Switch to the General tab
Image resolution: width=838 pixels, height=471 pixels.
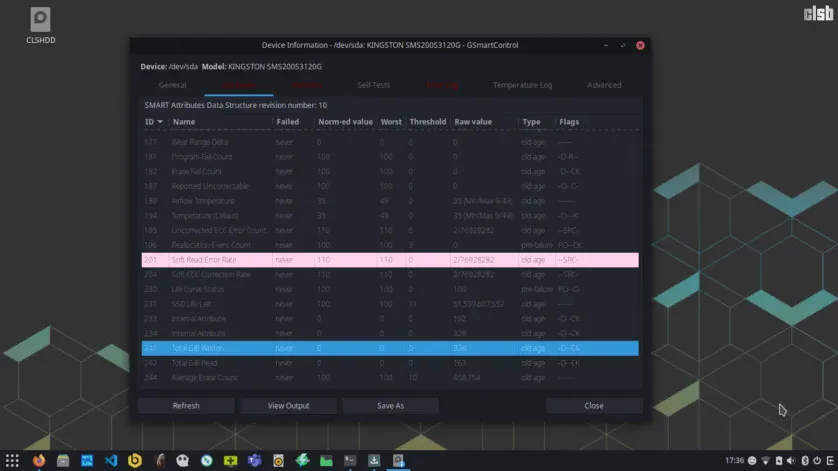pyautogui.click(x=172, y=86)
